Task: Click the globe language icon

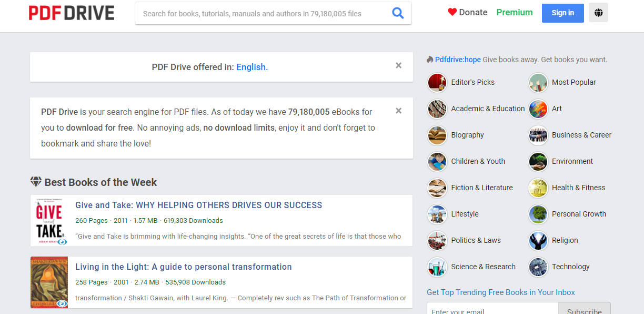Action: tap(598, 13)
